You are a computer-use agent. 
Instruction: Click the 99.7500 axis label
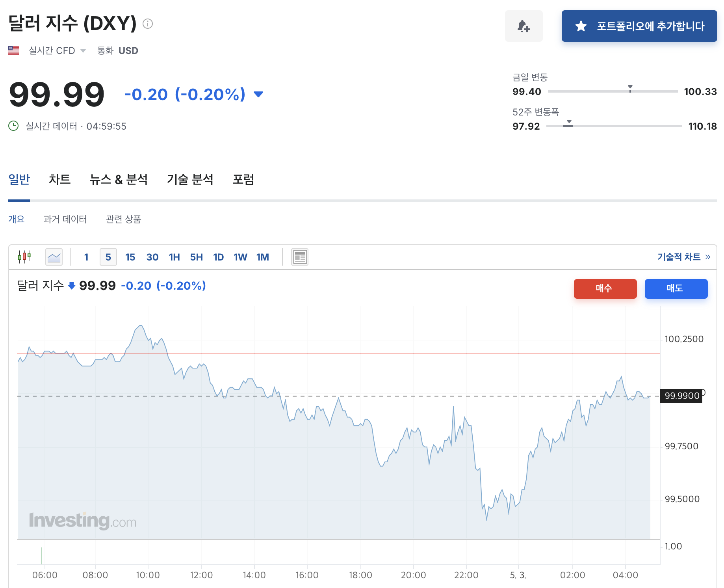681,446
